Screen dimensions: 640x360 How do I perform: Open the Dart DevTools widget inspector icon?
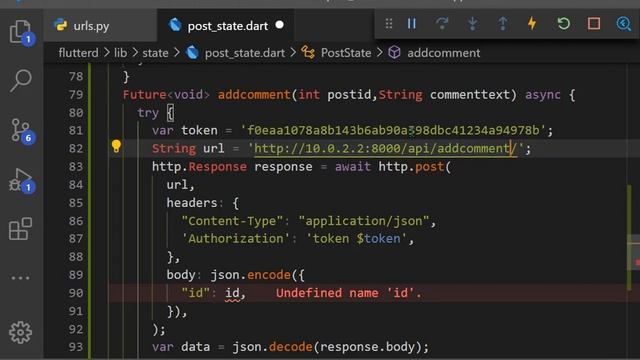coord(623,24)
